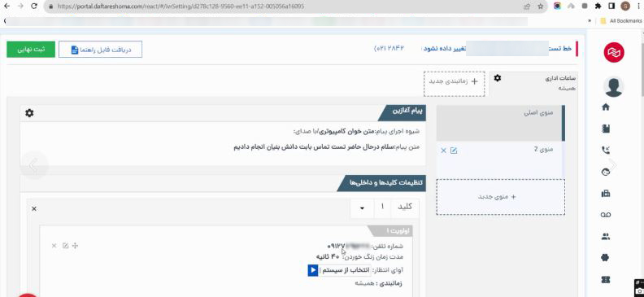Click the پیام آغازین section header

[402, 112]
